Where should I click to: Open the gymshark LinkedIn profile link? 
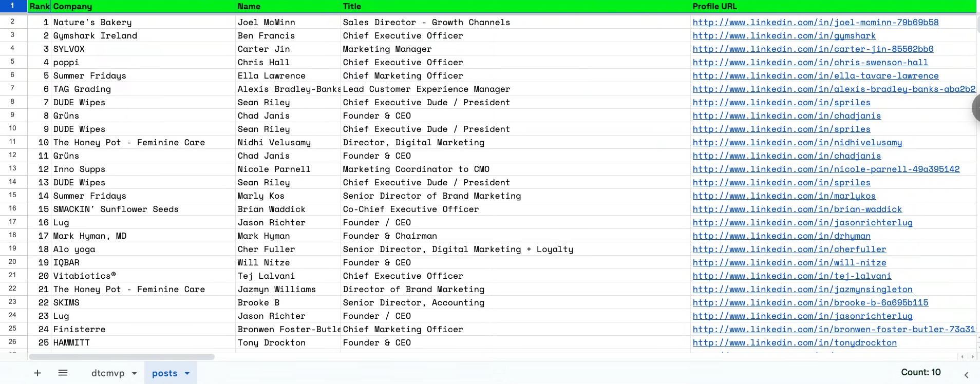784,35
